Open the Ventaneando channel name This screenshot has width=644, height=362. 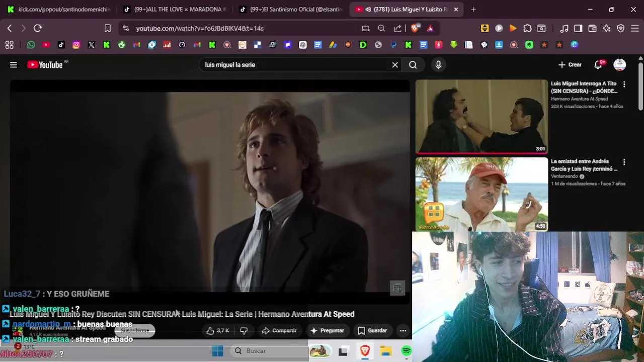[x=565, y=176]
